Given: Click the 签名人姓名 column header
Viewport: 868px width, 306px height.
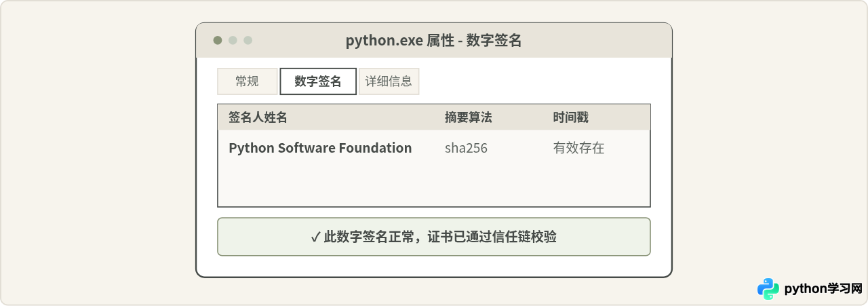Looking at the screenshot, I should (x=258, y=117).
